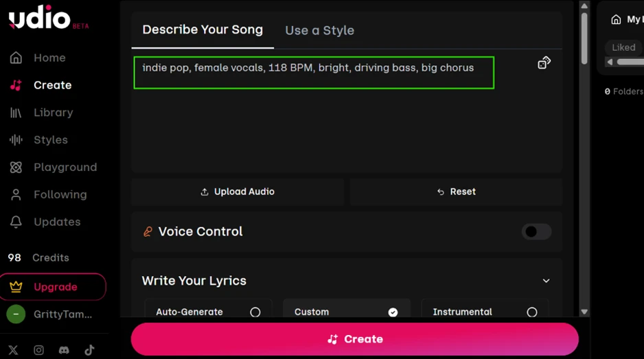Go to the Styles page

click(x=38, y=140)
